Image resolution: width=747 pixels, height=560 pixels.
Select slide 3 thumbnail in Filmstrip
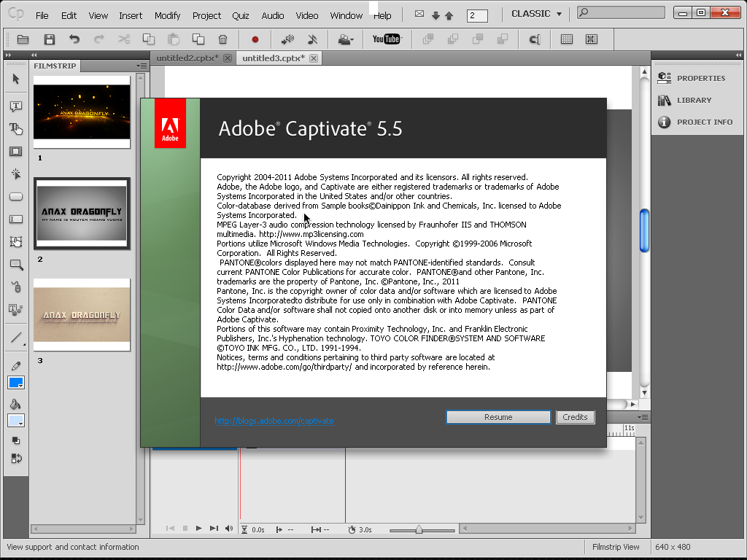(x=82, y=315)
